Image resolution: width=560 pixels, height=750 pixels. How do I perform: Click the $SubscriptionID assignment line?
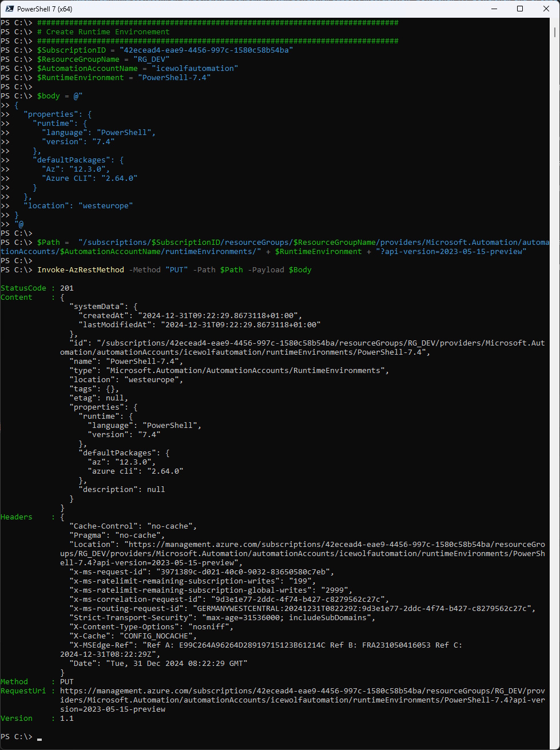(x=165, y=50)
